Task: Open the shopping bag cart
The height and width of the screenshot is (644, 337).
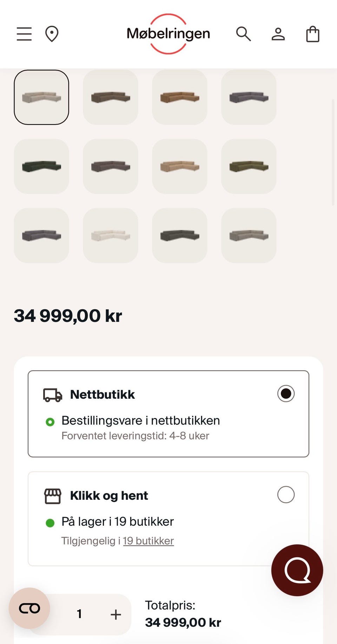Action: tap(312, 34)
